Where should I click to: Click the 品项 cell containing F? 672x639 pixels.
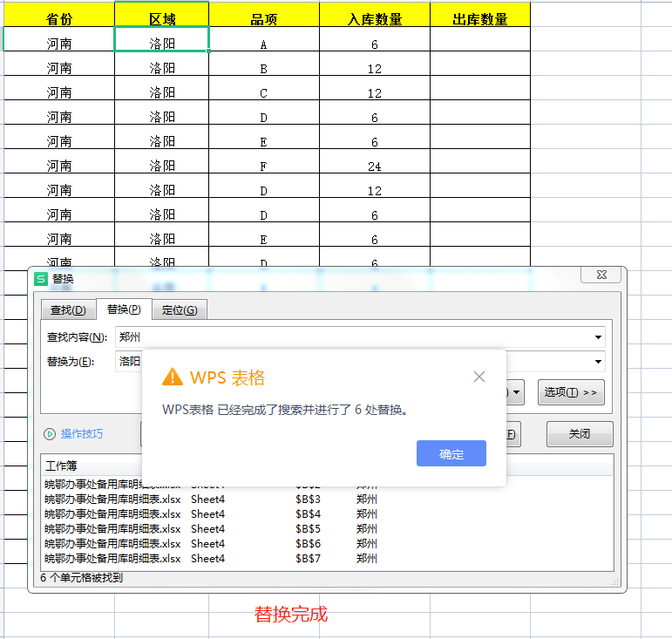coord(264,161)
